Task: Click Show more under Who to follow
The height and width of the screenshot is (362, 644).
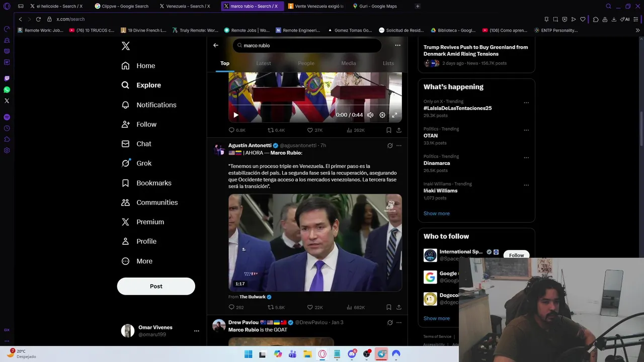Action: click(x=437, y=318)
